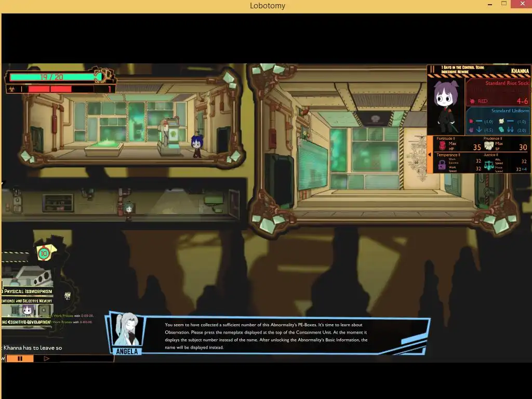
Task: Minimize the Lobotomy window
Action: [490, 5]
